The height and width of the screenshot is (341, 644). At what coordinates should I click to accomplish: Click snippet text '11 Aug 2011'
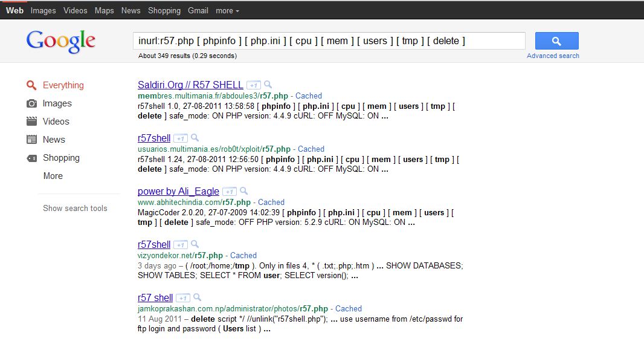(159, 319)
